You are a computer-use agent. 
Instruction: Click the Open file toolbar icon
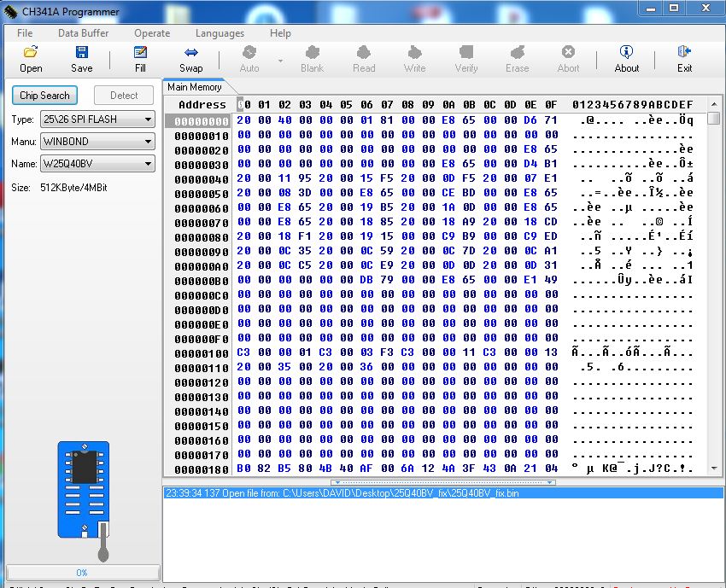(31, 59)
